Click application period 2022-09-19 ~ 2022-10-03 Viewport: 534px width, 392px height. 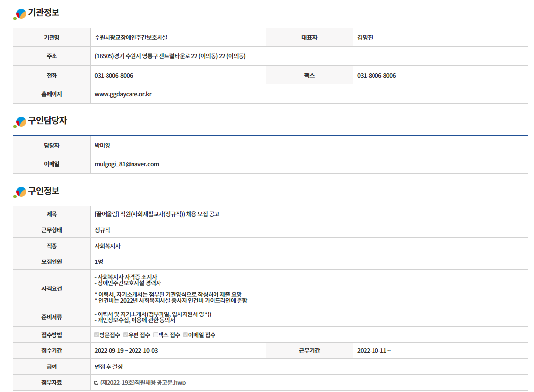coord(126,350)
